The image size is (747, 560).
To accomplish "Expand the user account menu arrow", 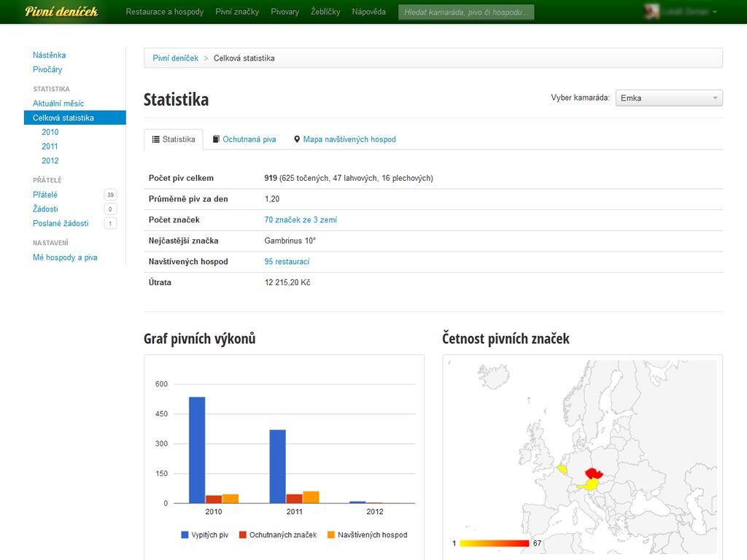I will pos(715,12).
